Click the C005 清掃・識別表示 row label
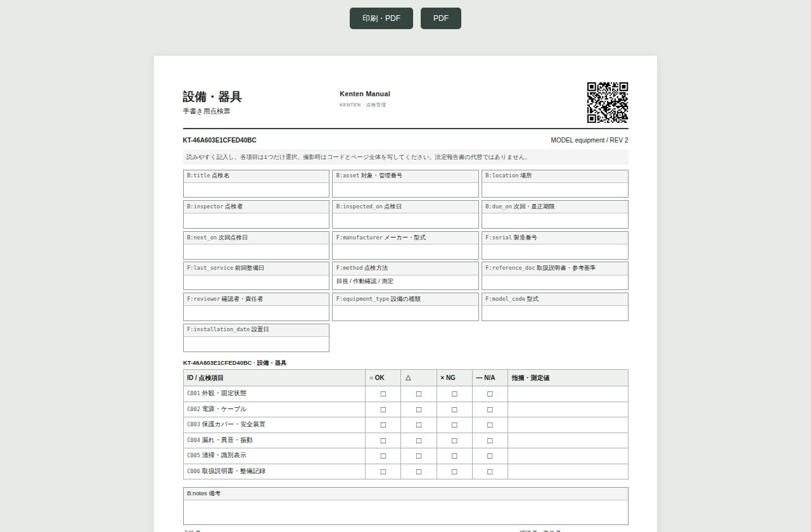This screenshot has width=811, height=532. [x=217, y=456]
